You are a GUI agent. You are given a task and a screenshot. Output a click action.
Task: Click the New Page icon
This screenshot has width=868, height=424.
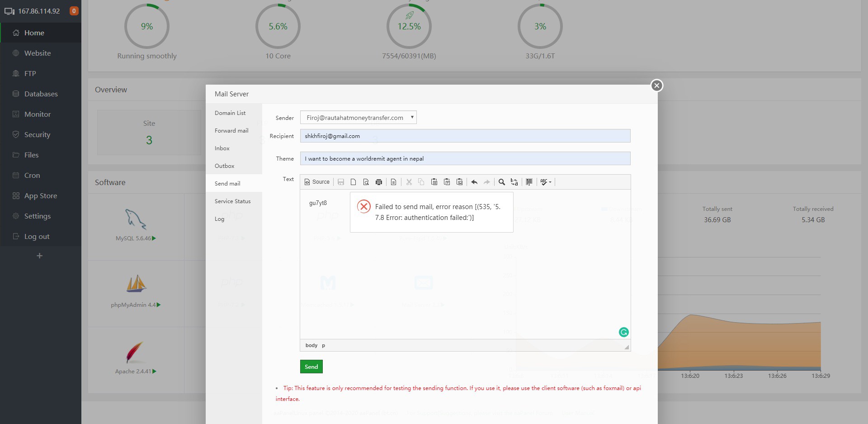[x=353, y=182]
